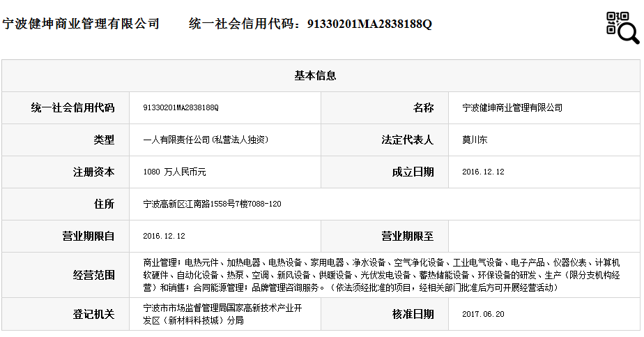Select legal representative 莫川东
Image resolution: width=644 pixels, height=337 pixels.
475,140
